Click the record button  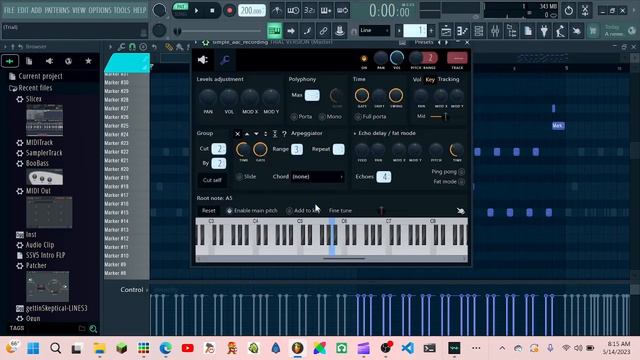pyautogui.click(x=229, y=11)
